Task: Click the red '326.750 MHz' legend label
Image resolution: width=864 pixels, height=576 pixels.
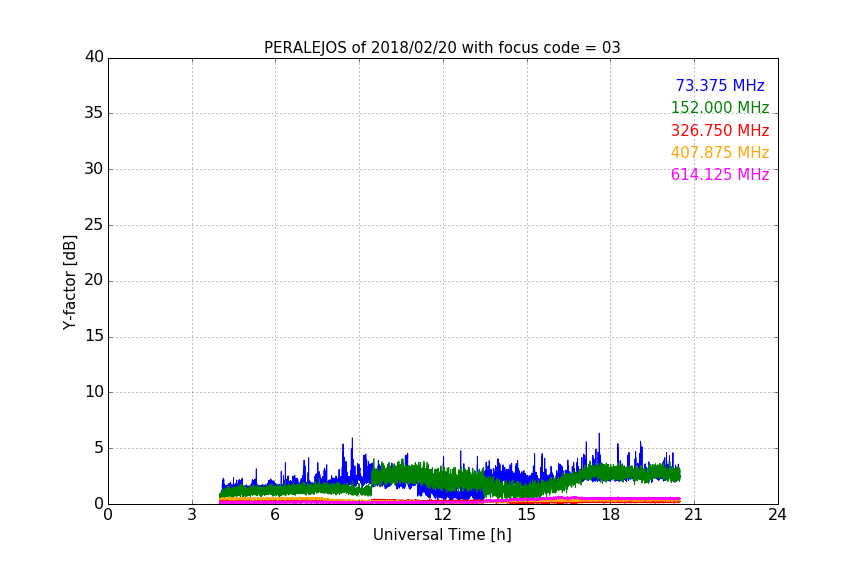Action: click(x=720, y=131)
